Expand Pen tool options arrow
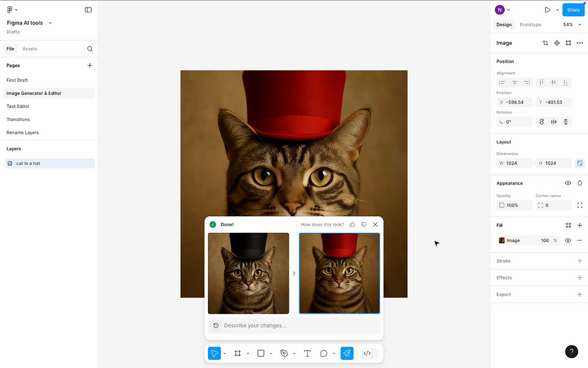 tap(295, 354)
